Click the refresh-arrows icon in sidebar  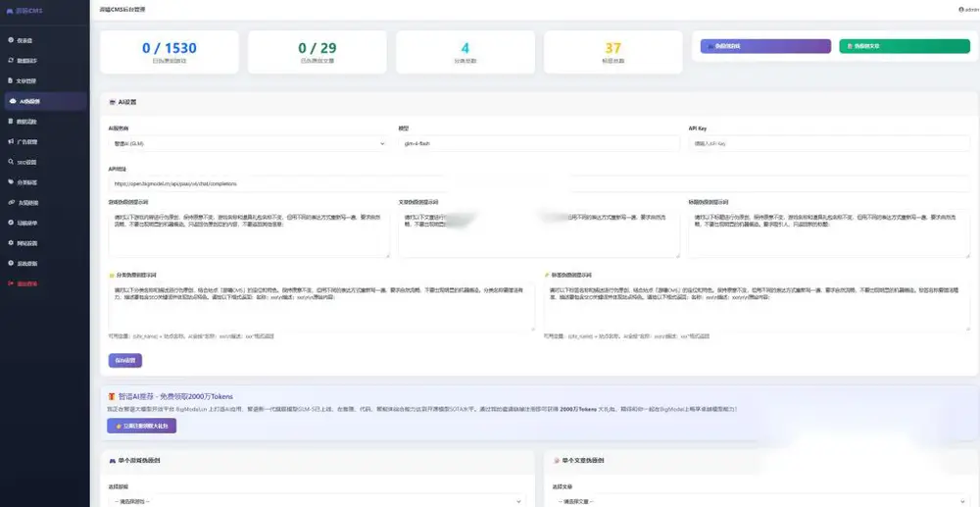pyautogui.click(x=11, y=61)
